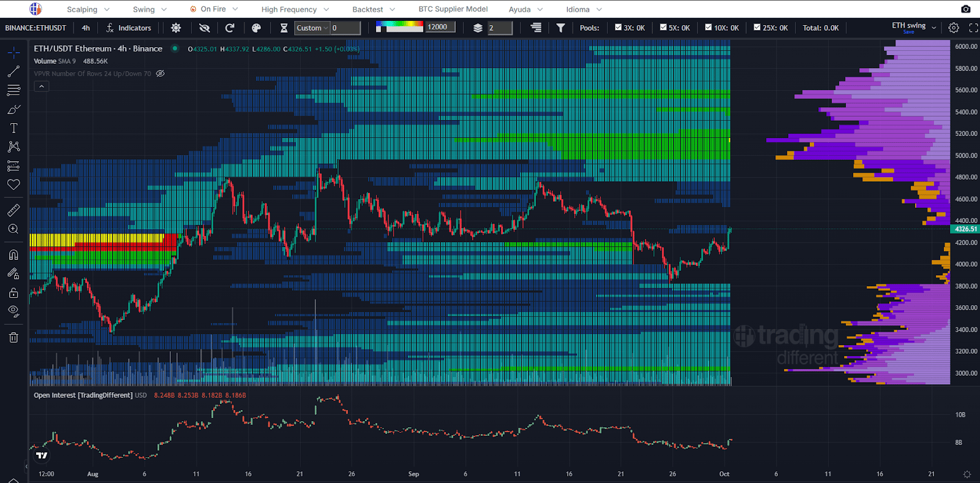Select the trend line drawing tool

coord(13,72)
